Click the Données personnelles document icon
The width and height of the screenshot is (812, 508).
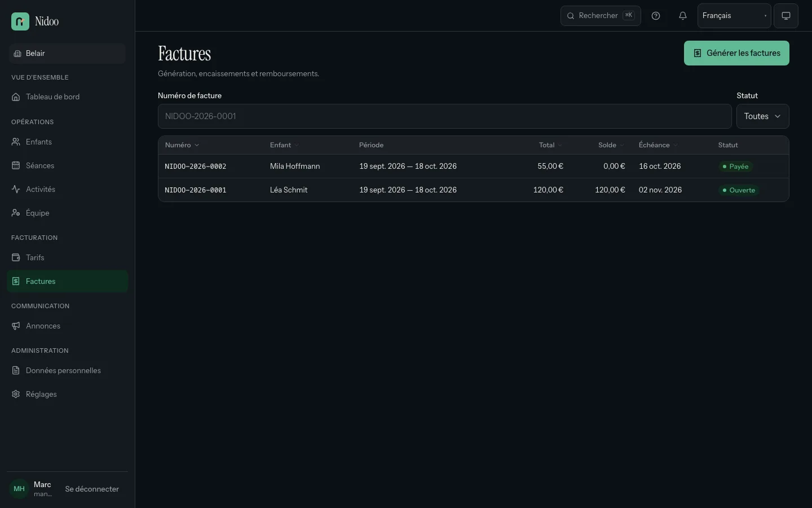tap(16, 371)
